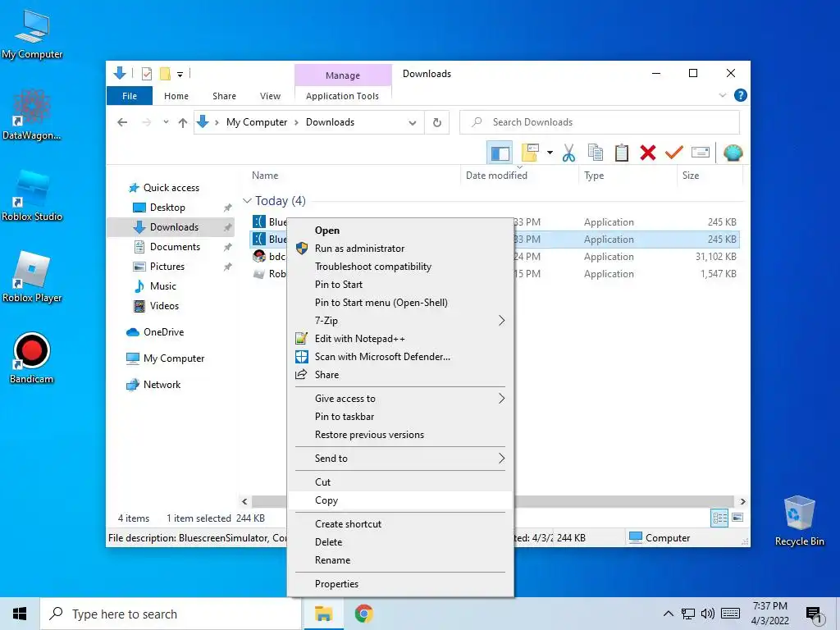Open the Bandicam desktop shortcut
The height and width of the screenshot is (630, 840).
pyautogui.click(x=32, y=358)
